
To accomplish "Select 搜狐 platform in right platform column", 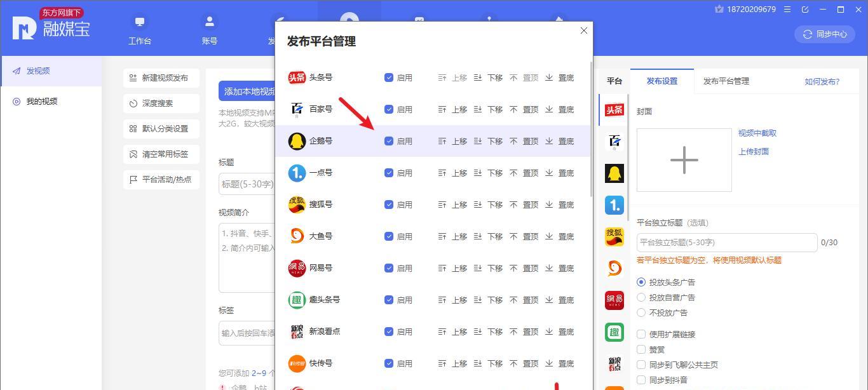I will [x=614, y=237].
